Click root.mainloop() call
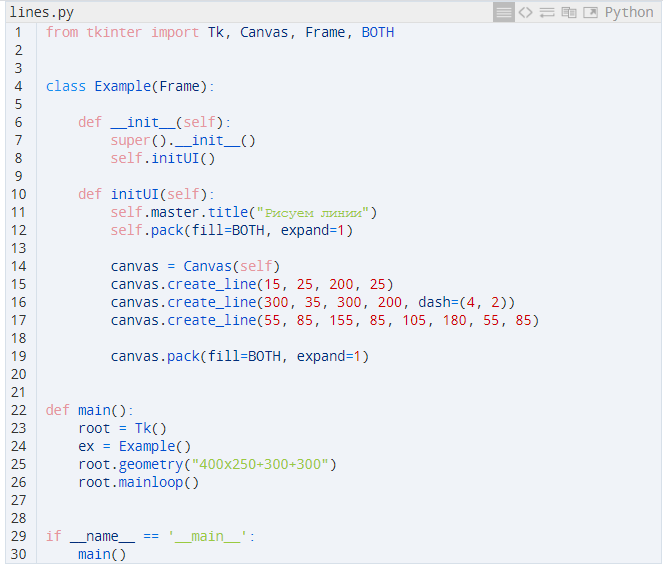Screen dimensions: 663x566 click(138, 482)
